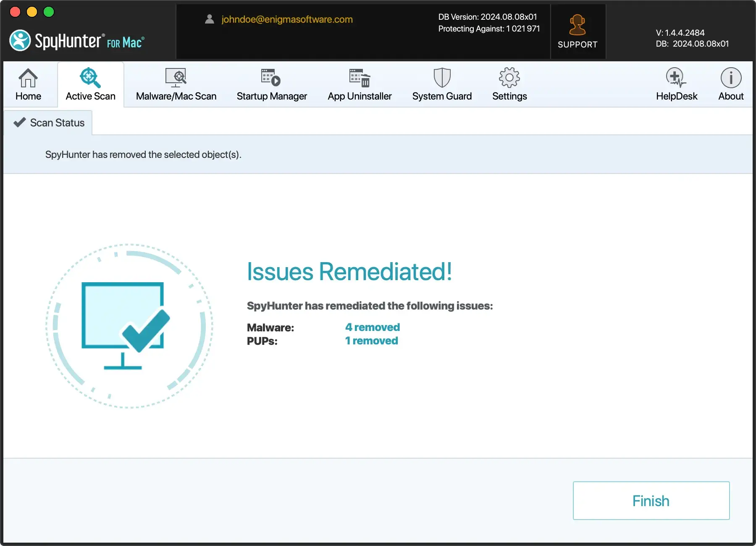Select the Active Scan magnifier icon
Screen dimensions: 756x546
(90, 78)
